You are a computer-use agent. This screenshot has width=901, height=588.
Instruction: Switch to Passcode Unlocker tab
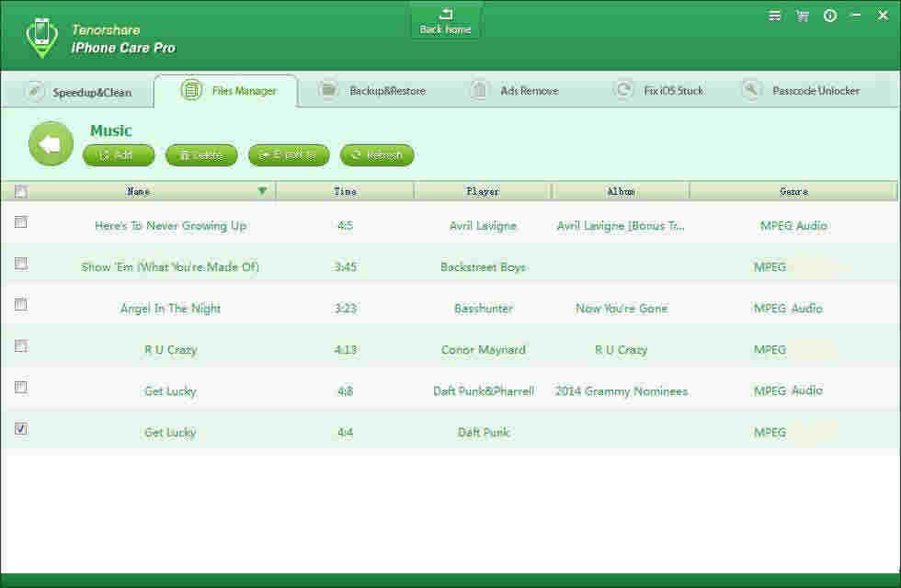(x=801, y=91)
